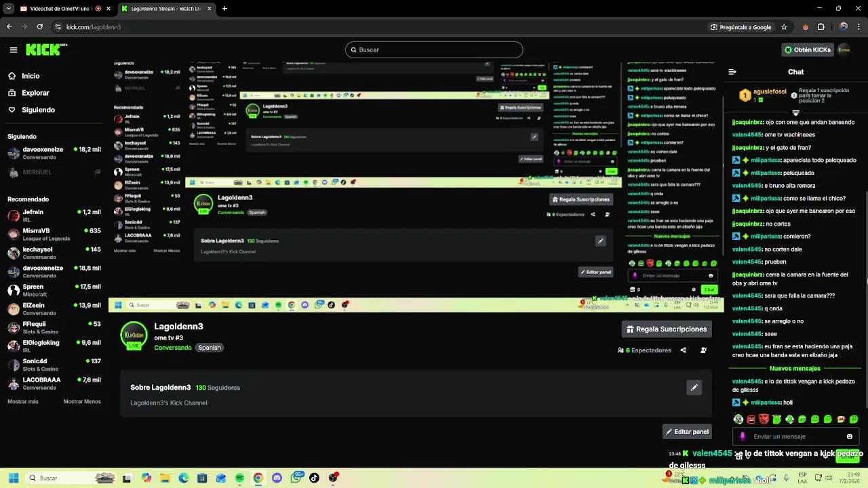Open Spreen Minecraft channel
Screen dimensions: 868x488
click(54, 290)
